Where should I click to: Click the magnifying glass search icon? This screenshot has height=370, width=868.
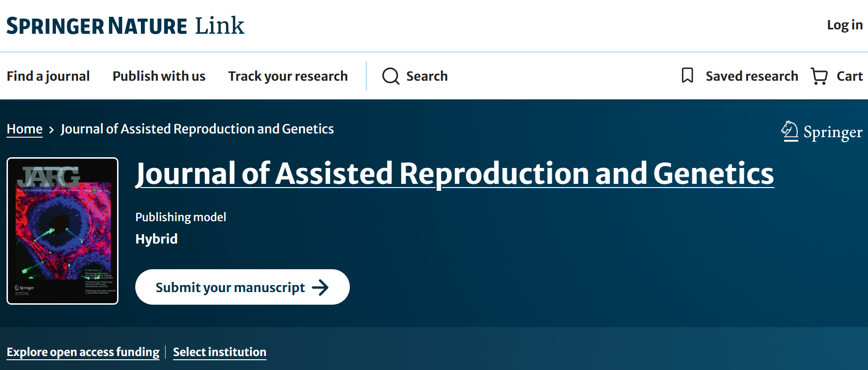click(390, 76)
